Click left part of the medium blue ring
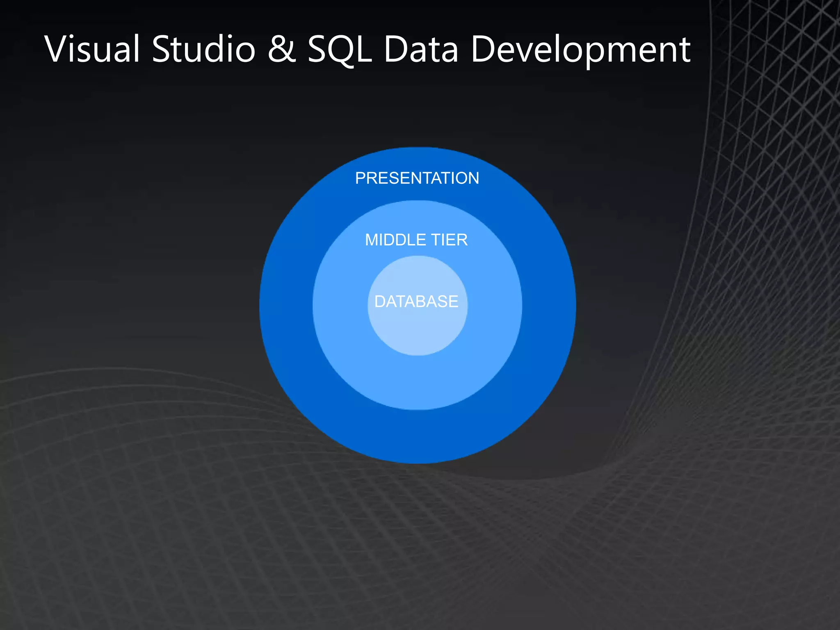 pos(340,306)
